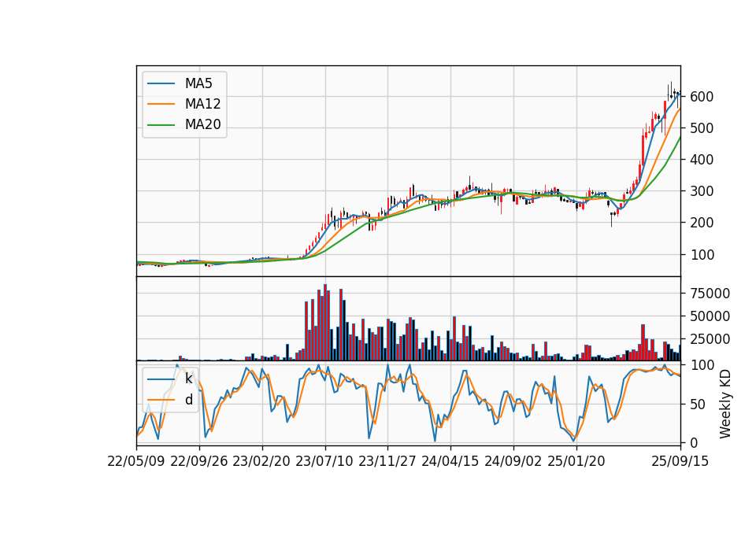756x543 pixels.
Task: Click the 600 price axis label
Action: point(702,97)
